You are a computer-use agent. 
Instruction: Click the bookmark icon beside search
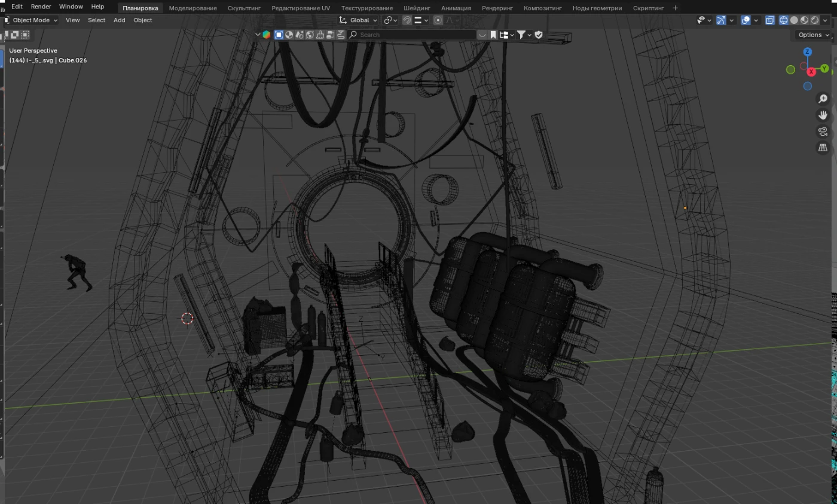[493, 35]
